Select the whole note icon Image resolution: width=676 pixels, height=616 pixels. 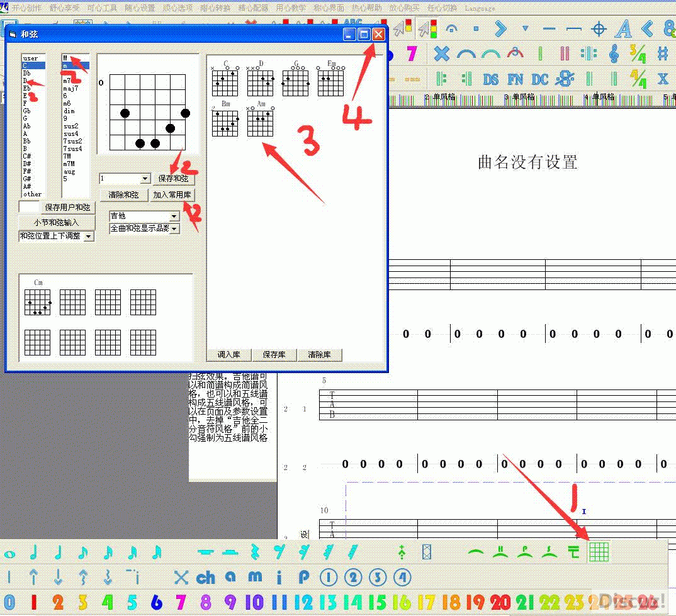click(9, 554)
